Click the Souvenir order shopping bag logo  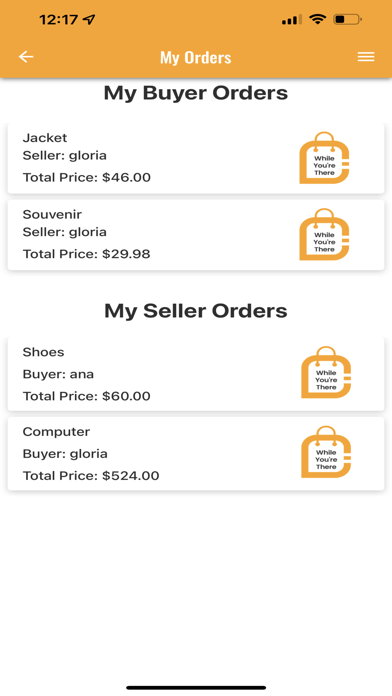click(x=325, y=234)
